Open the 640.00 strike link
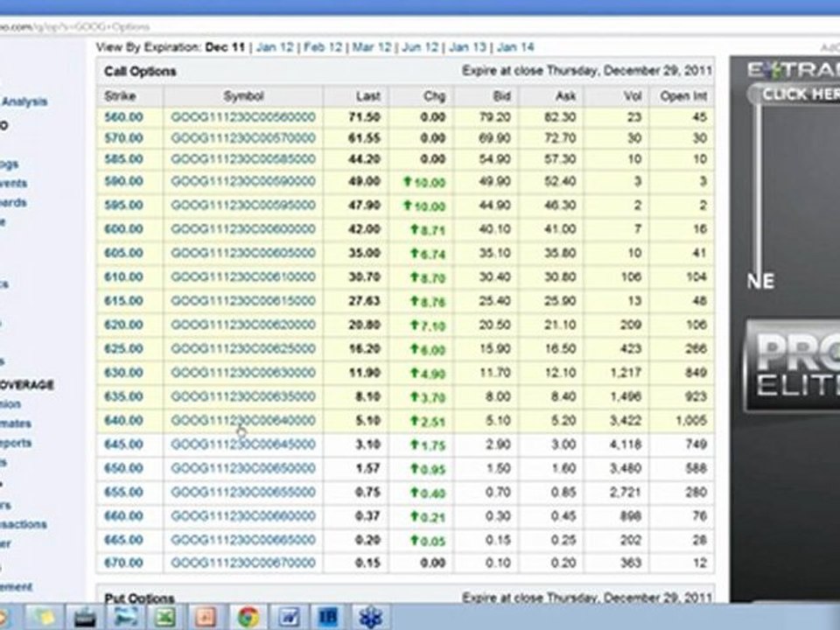This screenshot has width=840, height=630. (123, 421)
